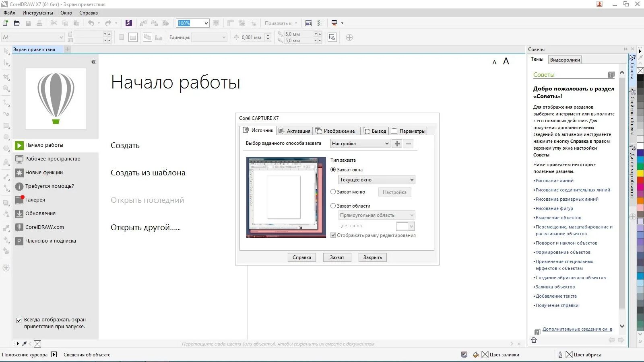
Task: Click the Publish to PDF icon
Action: coord(165,23)
